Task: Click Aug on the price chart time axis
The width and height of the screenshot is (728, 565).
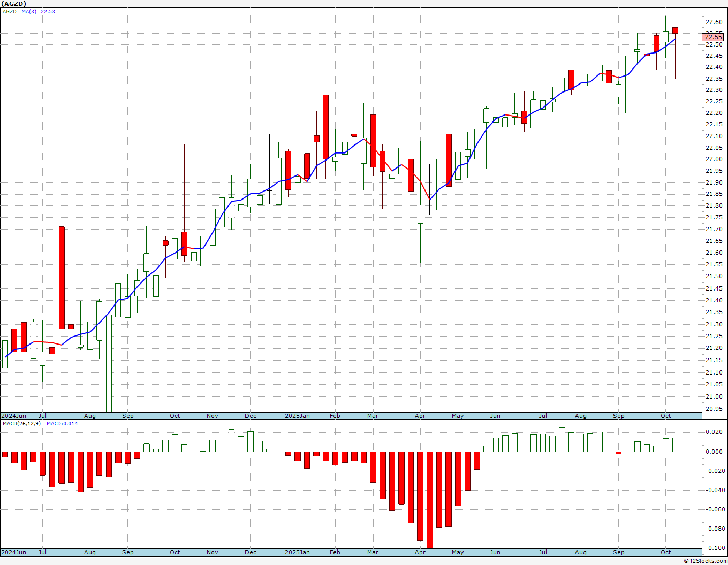Action: (90, 416)
